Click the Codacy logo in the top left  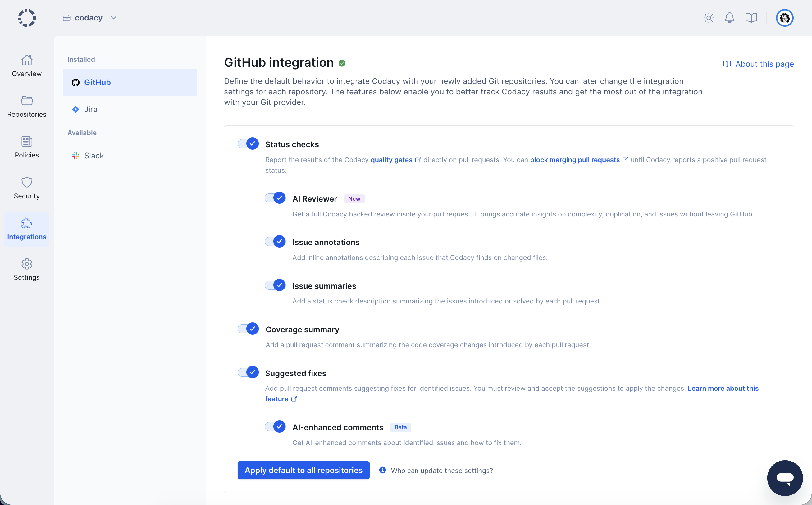pyautogui.click(x=26, y=18)
